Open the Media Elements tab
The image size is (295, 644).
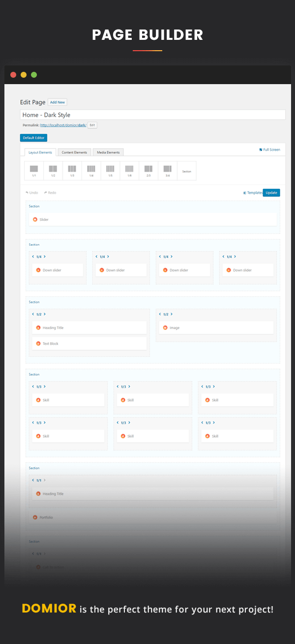(107, 153)
